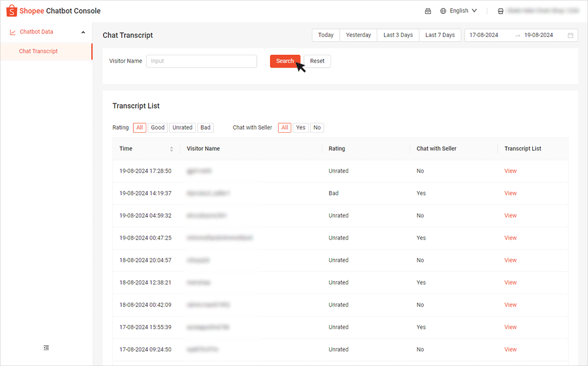
Task: Select the Last 7 Days range
Action: 440,35
